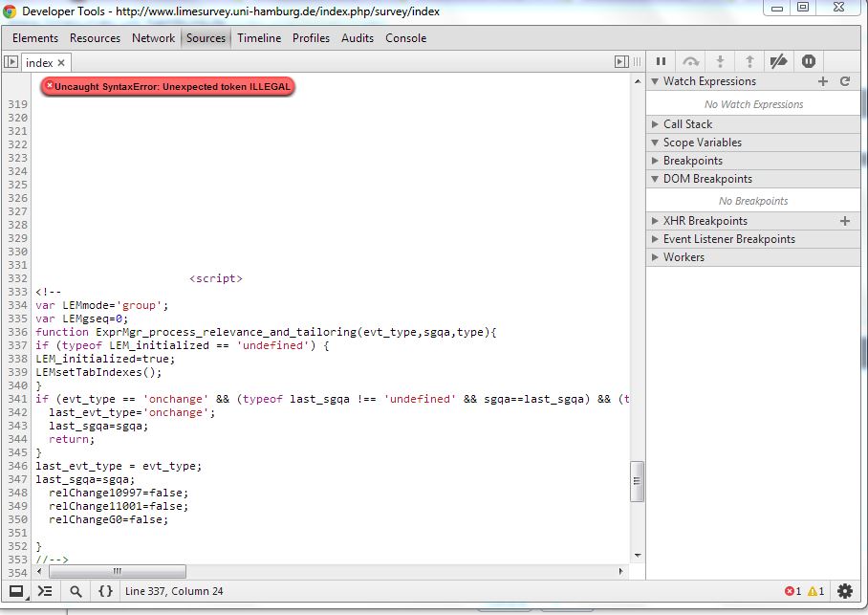Image resolution: width=868 pixels, height=615 pixels.
Task: Click the Uncaught SyntaxError message bubble
Action: point(166,86)
